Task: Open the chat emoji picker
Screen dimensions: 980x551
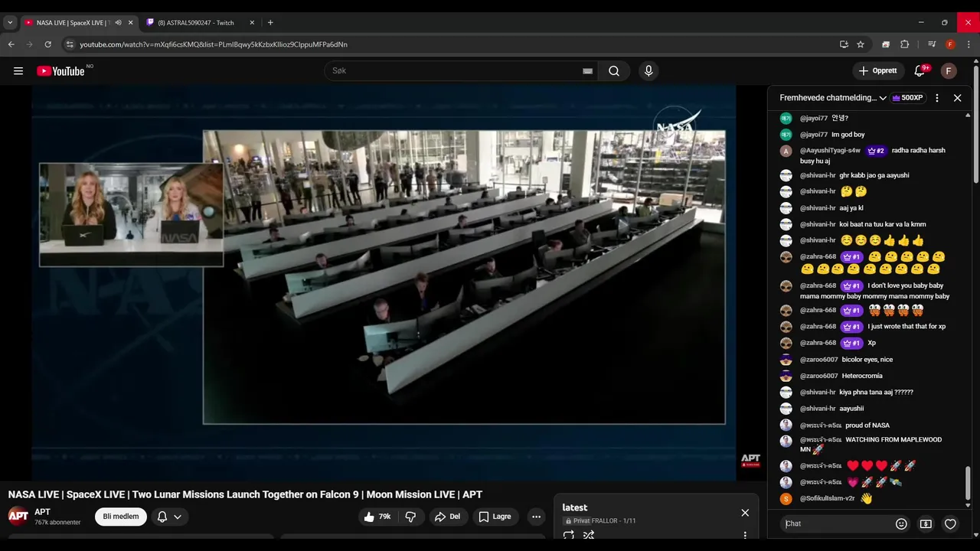Action: 901,524
